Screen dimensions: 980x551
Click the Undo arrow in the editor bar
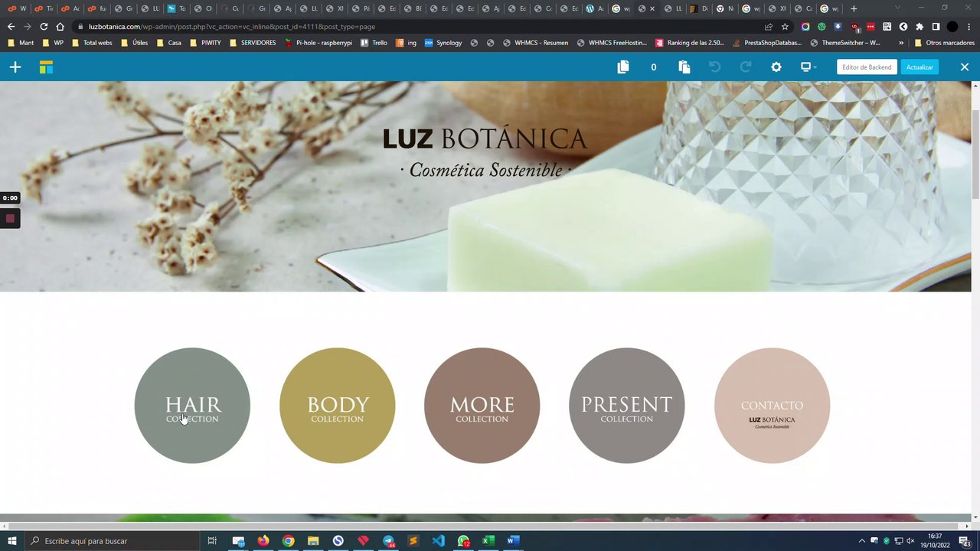(714, 67)
